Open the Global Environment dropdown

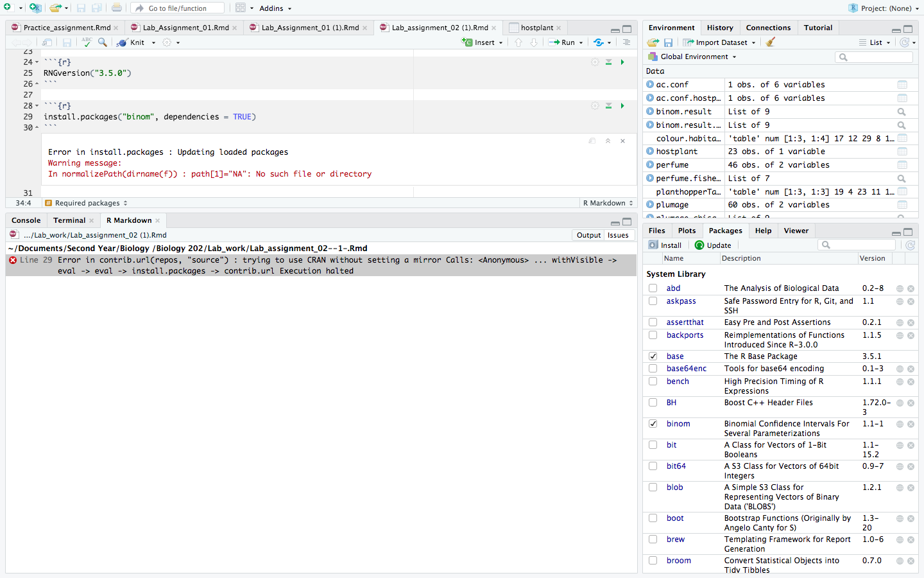pyautogui.click(x=693, y=57)
